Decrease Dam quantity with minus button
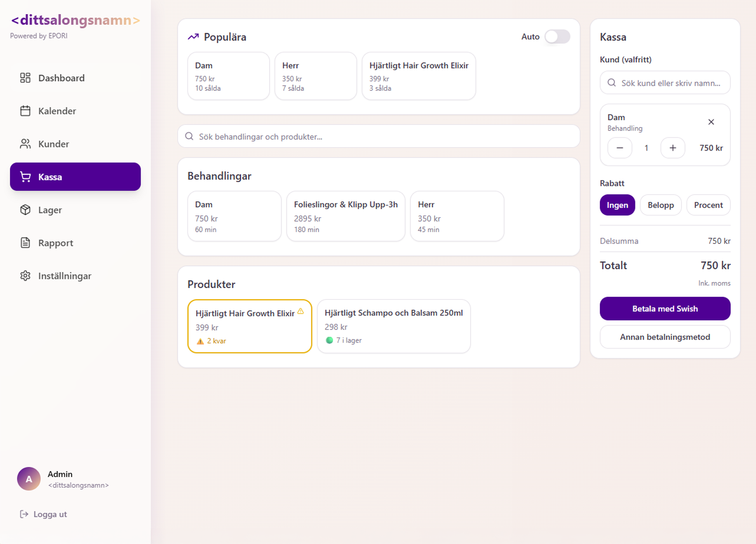Image resolution: width=756 pixels, height=544 pixels. 619,148
